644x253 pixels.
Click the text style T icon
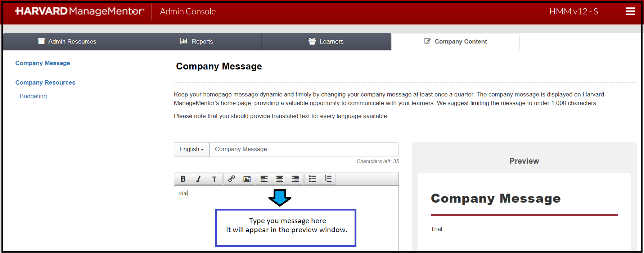click(x=214, y=179)
